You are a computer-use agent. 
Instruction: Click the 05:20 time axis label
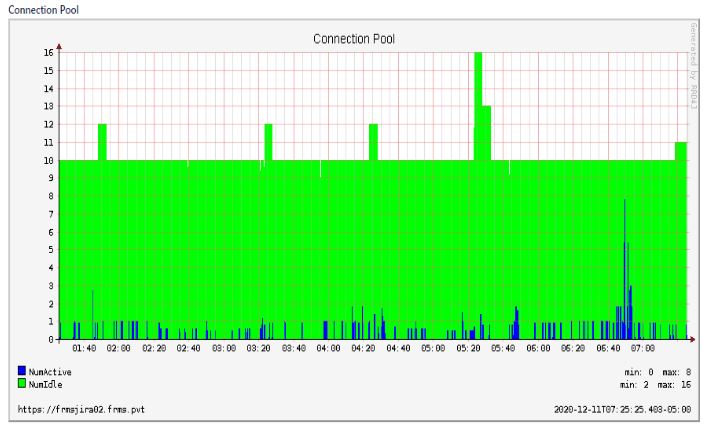(x=468, y=348)
